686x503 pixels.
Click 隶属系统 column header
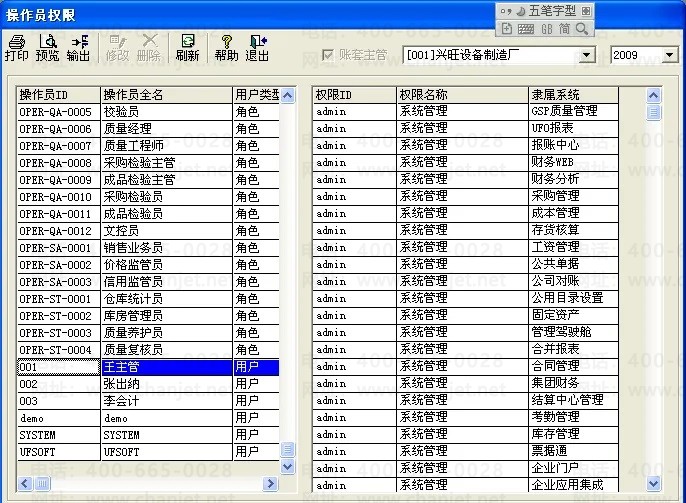click(x=574, y=95)
